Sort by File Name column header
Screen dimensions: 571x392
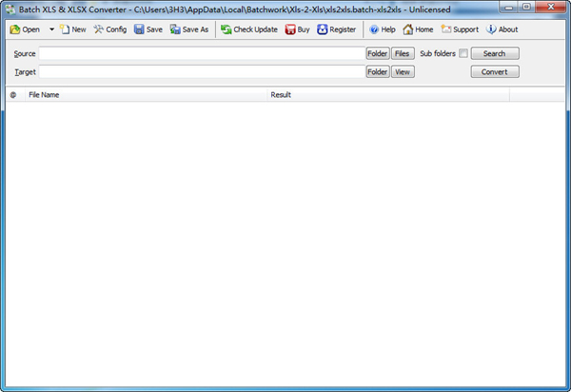coord(146,95)
